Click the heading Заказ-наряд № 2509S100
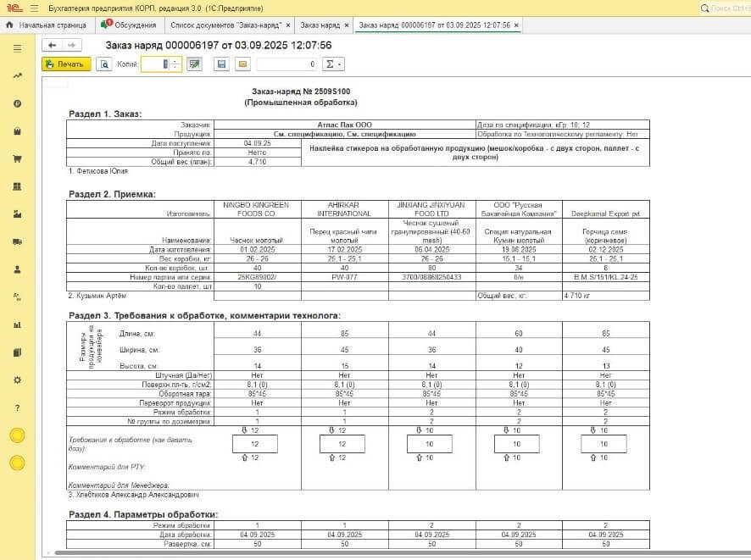The height and width of the screenshot is (560, 751). [301, 91]
